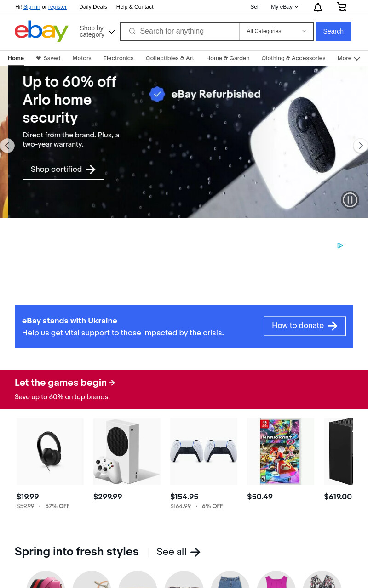Screen dimensions: 368x588
Task: Expand the Shop by category menu
Action: [x=97, y=31]
